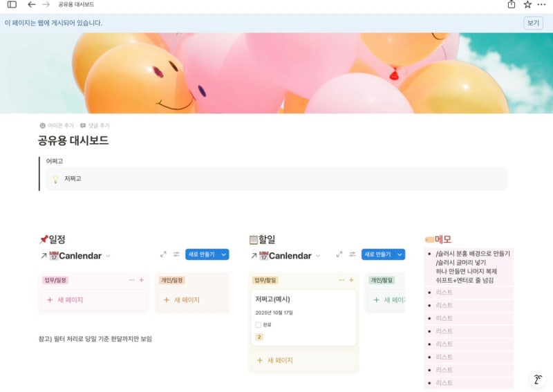Click the web published notice text

click(x=53, y=23)
